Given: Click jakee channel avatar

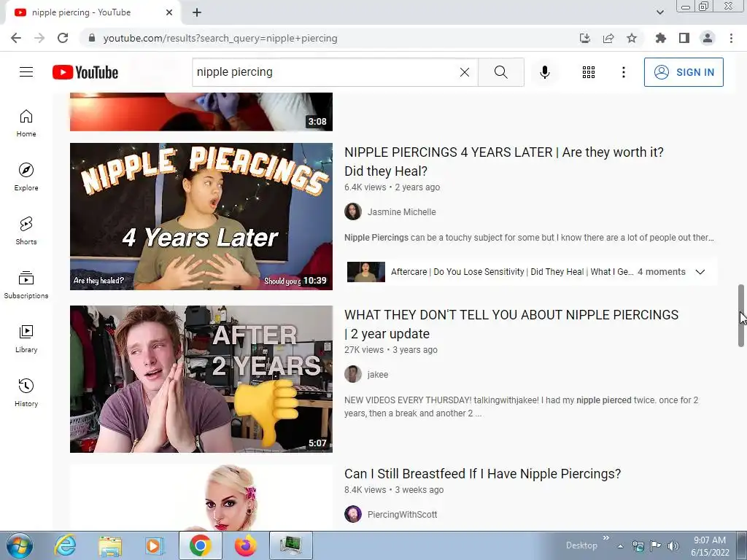Looking at the screenshot, I should (353, 374).
